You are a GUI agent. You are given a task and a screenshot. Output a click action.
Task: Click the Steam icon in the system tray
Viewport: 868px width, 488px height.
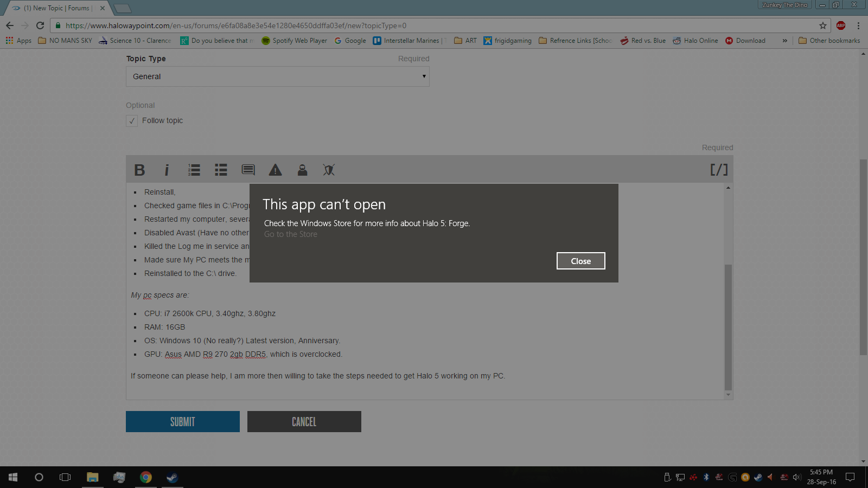(x=758, y=477)
